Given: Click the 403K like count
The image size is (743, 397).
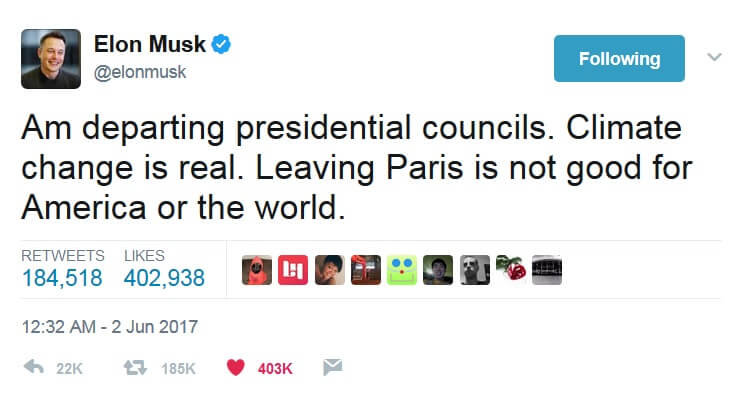Looking at the screenshot, I should pos(275,369).
